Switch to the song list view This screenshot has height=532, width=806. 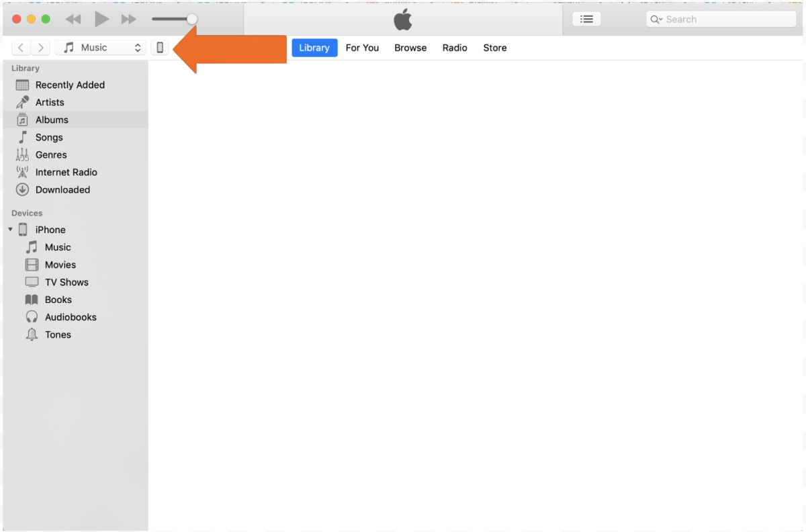[x=586, y=19]
